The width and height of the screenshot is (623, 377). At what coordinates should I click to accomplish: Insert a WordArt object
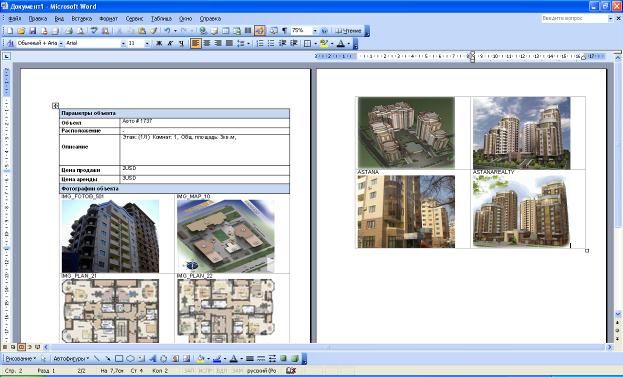(x=153, y=359)
